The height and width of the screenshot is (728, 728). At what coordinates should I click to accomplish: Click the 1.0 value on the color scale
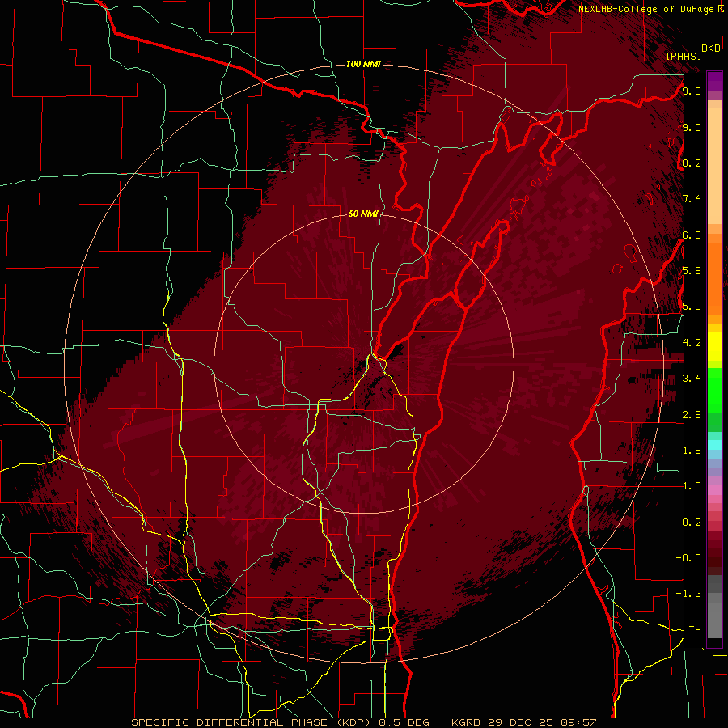(692, 486)
